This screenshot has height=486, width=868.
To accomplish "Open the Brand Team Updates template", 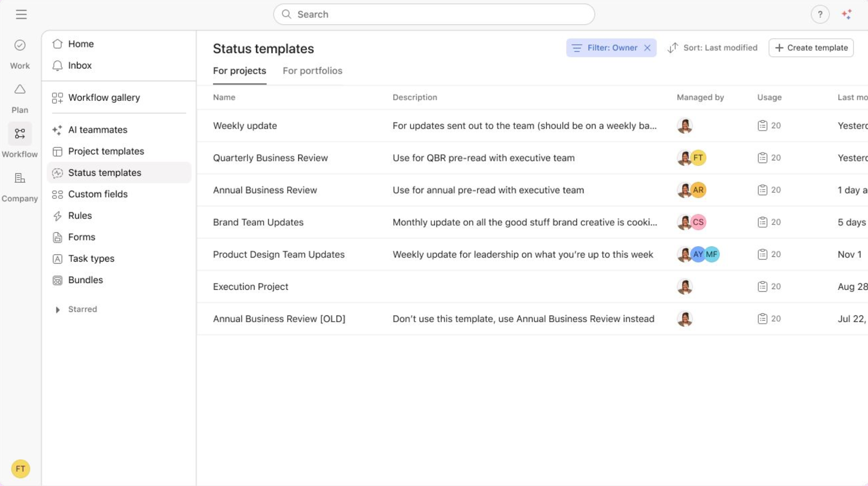I will (x=258, y=222).
